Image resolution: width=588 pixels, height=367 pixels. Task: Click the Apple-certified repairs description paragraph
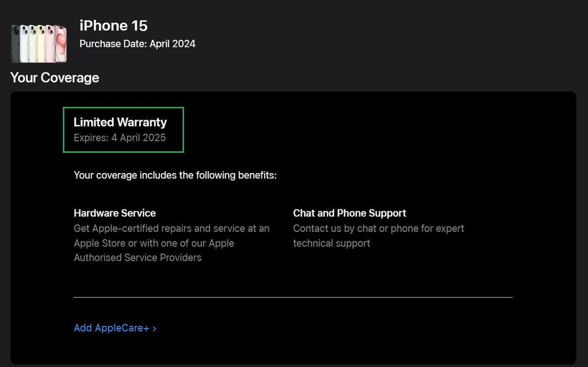(171, 243)
